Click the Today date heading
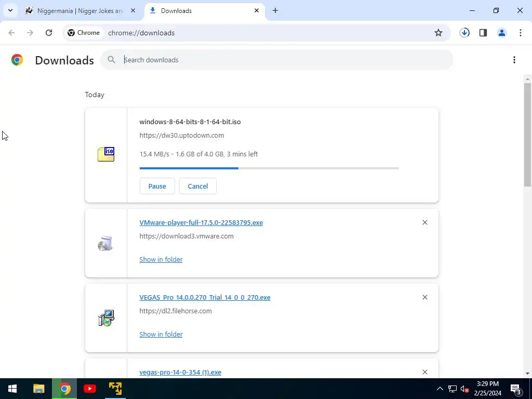Screen dimensions: 532x399 click(x=95, y=95)
